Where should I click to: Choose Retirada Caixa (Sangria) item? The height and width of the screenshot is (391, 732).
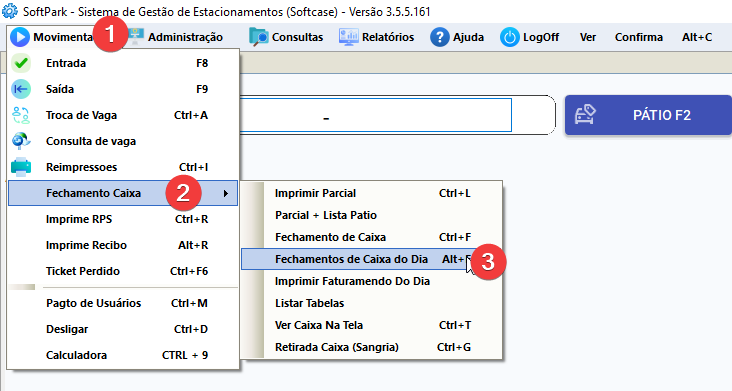pyautogui.click(x=372, y=347)
